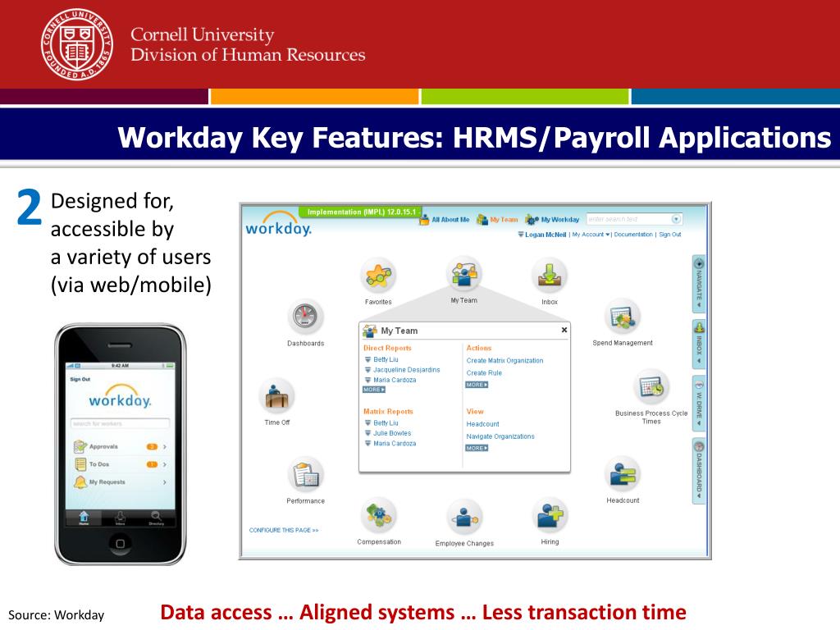The height and width of the screenshot is (630, 840).
Task: Switch to the My Team top tab
Action: pos(497,220)
